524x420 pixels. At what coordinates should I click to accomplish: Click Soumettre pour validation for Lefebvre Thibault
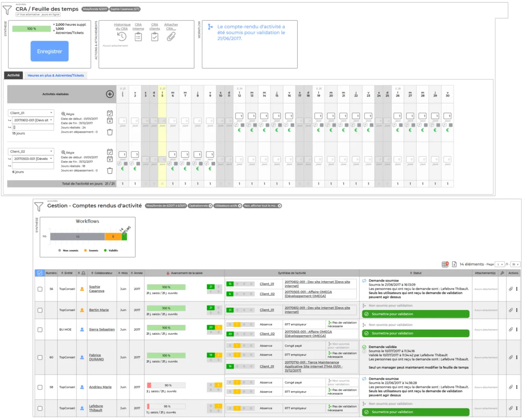pos(415,412)
